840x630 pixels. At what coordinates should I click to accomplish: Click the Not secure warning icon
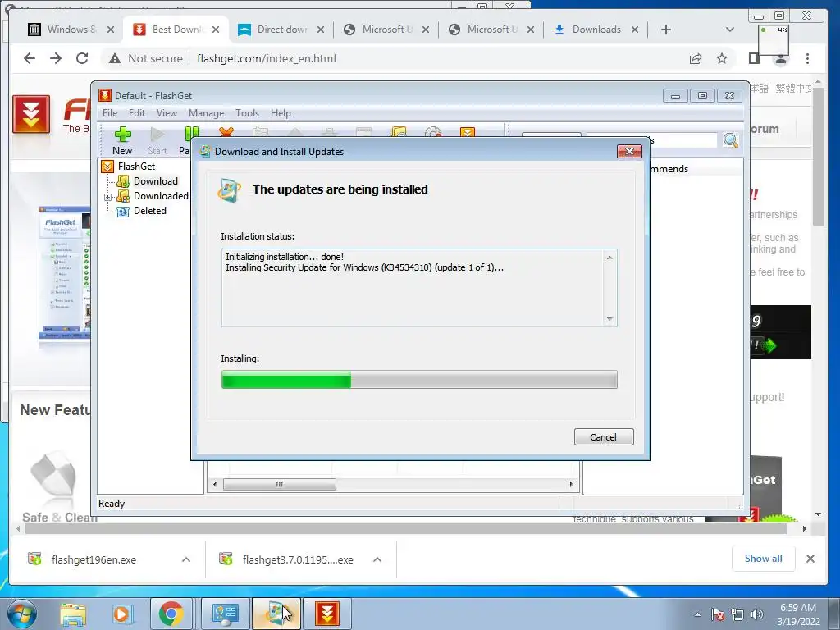coord(115,58)
